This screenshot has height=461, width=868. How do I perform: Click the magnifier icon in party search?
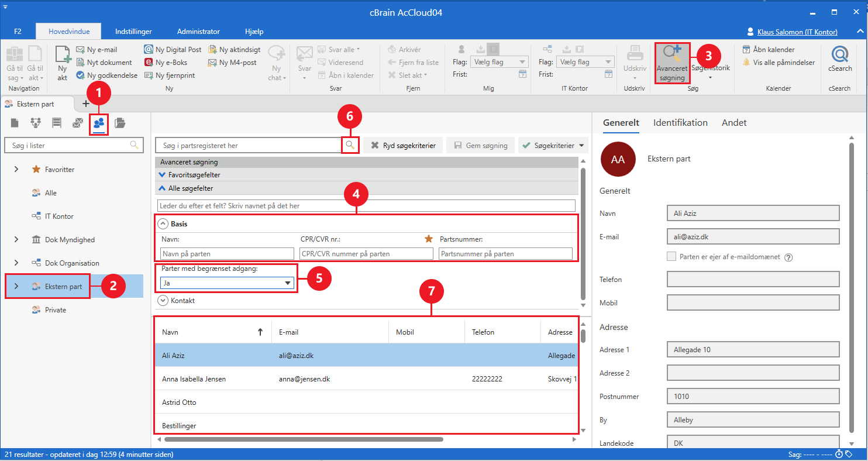pyautogui.click(x=350, y=145)
